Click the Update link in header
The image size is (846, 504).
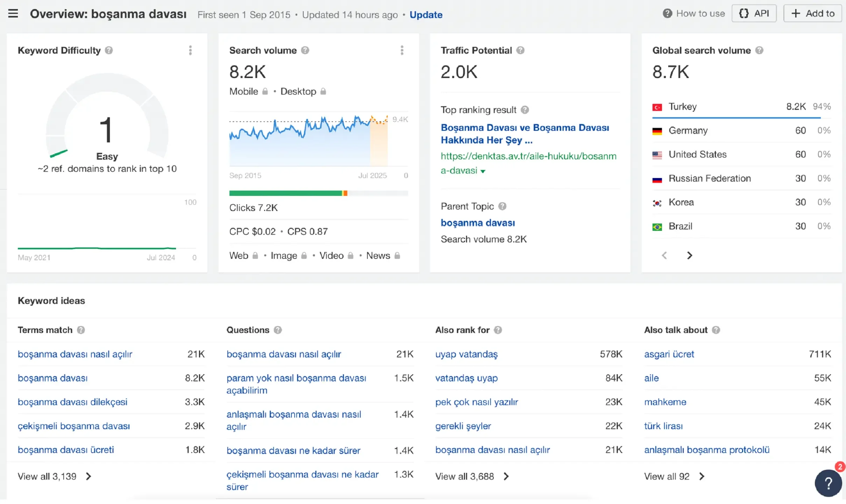pyautogui.click(x=426, y=15)
